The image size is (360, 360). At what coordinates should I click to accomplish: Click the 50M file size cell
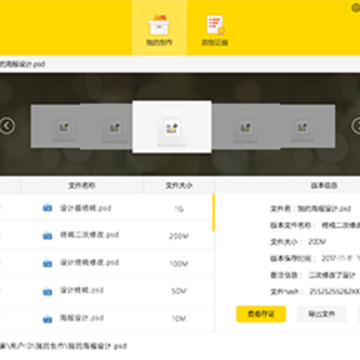(179, 291)
